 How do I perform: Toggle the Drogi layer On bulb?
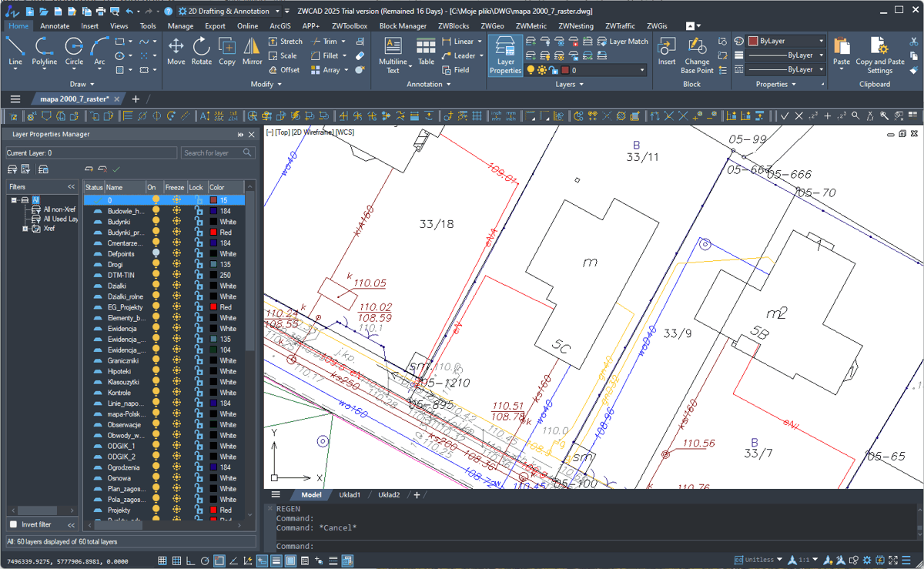coord(156,264)
